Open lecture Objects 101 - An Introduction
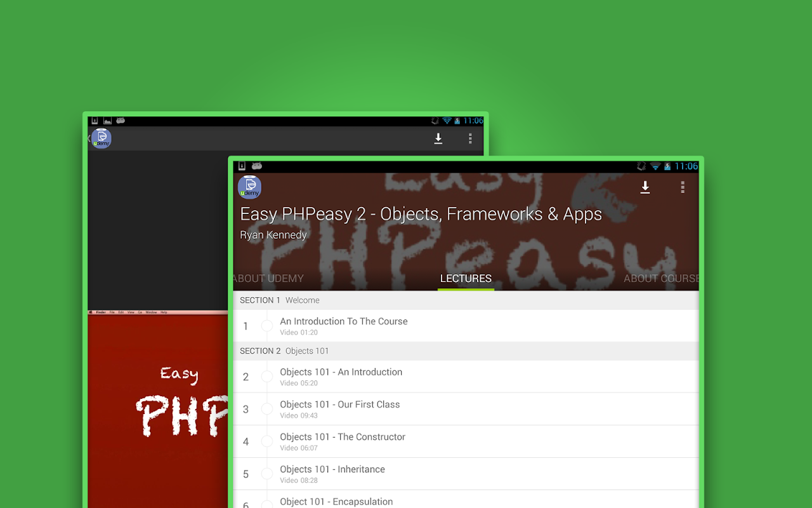812x508 pixels. pos(466,377)
